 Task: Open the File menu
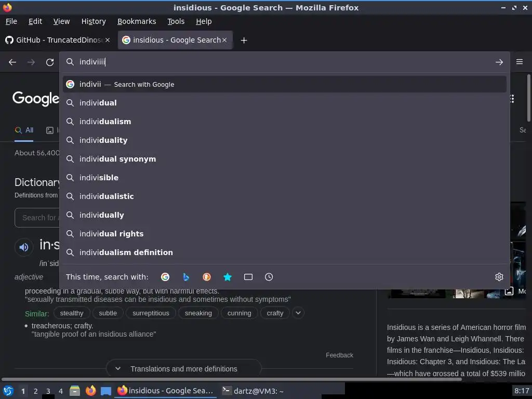(x=11, y=21)
